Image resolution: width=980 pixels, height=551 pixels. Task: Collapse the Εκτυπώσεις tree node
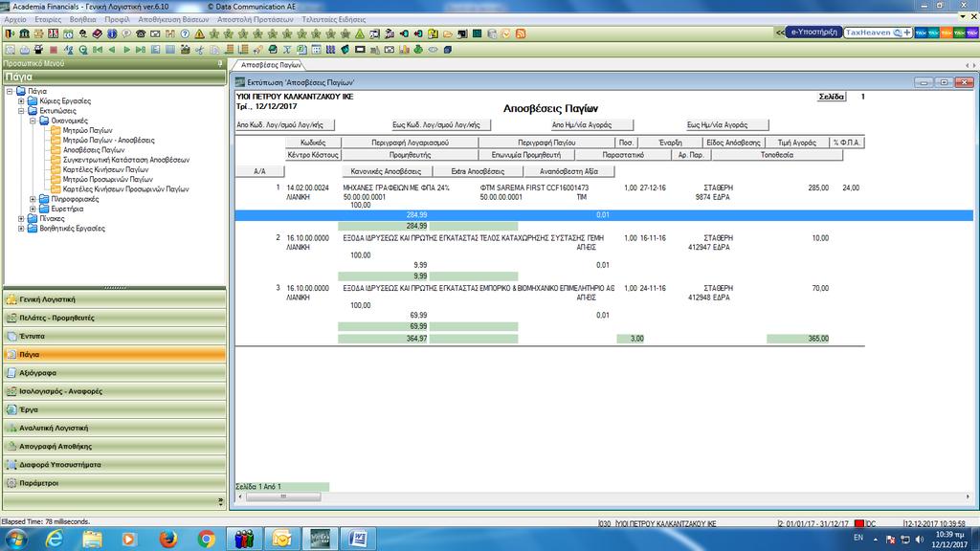pyautogui.click(x=21, y=111)
